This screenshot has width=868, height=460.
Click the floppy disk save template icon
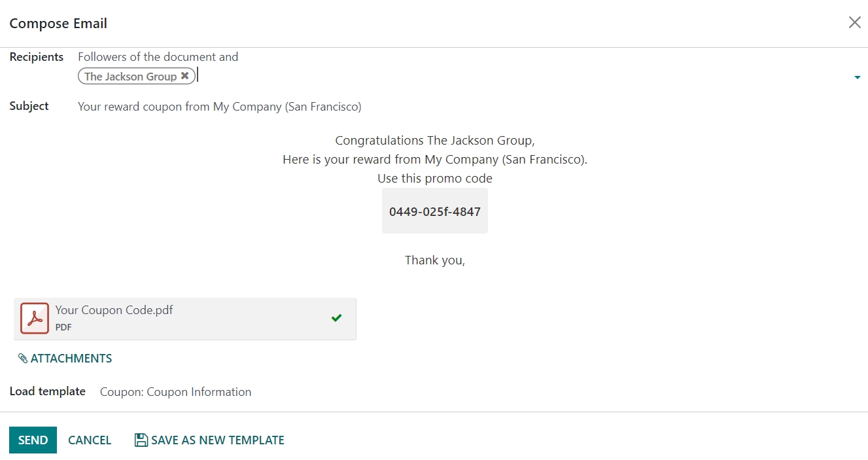(141, 440)
